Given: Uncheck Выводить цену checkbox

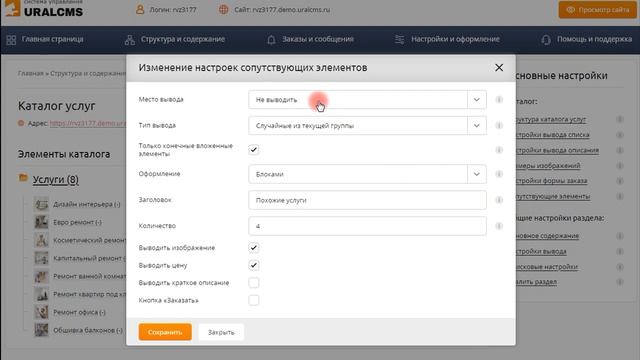Looking at the screenshot, I should (x=253, y=265).
